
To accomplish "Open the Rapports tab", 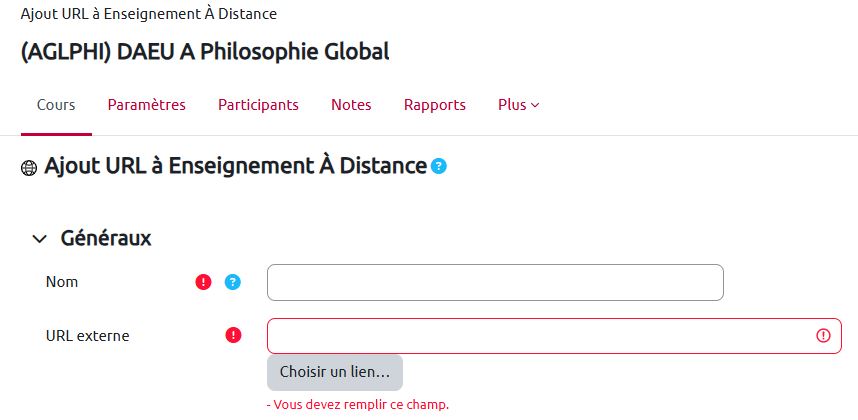I will coord(434,105).
